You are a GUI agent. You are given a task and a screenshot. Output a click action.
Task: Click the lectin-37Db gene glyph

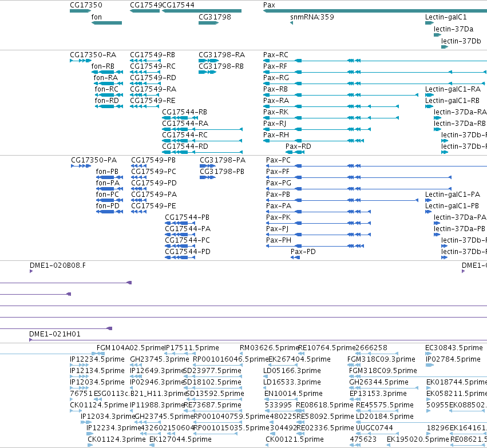445,47
